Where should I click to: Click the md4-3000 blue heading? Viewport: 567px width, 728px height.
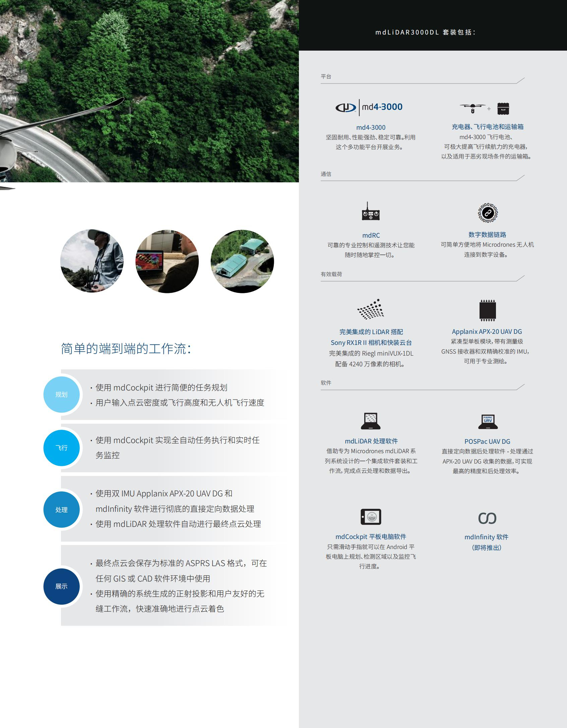(x=371, y=127)
